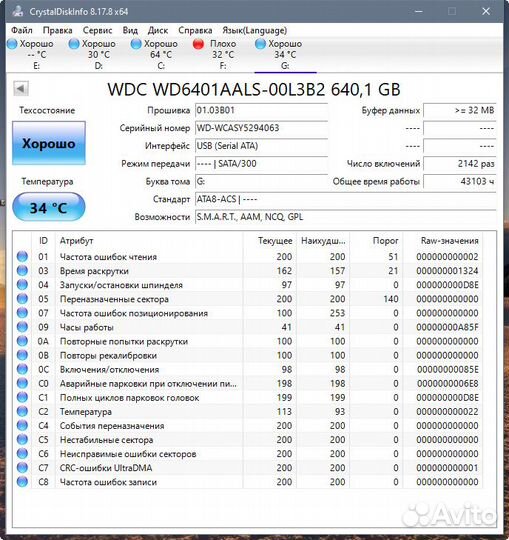Click status orb of attribute 04
509x540 pixels.
(x=22, y=285)
